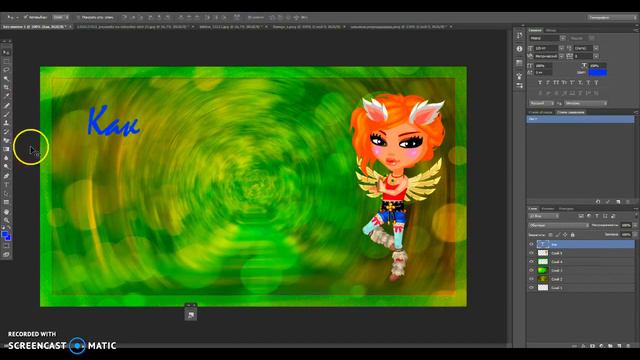
Task: Open the History panel icon
Action: tap(519, 36)
